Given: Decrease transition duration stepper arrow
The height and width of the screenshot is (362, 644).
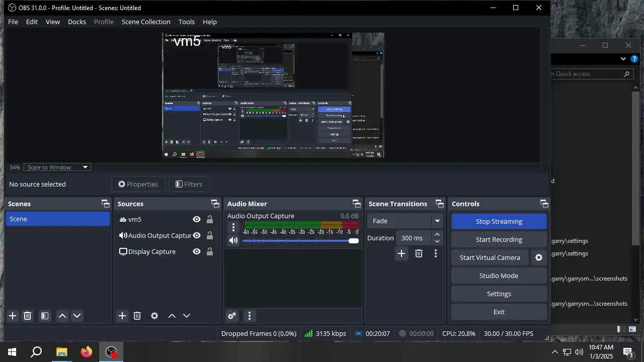Looking at the screenshot, I should coord(437,241).
